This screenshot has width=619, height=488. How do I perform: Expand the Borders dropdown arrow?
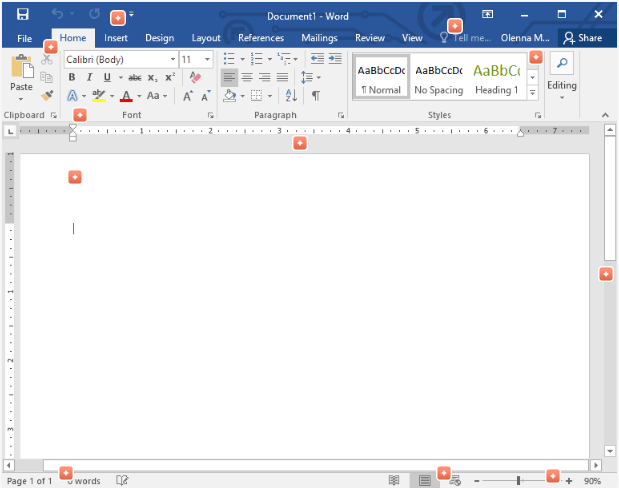[270, 96]
